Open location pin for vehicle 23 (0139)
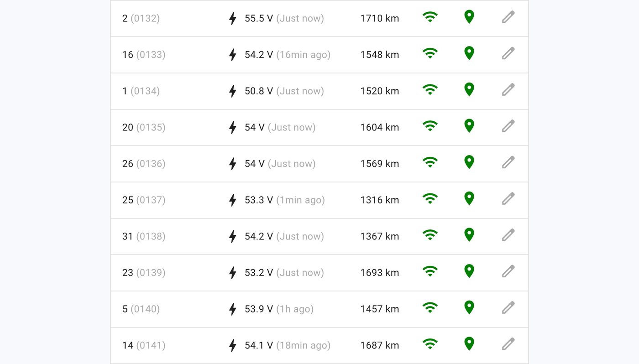The image size is (639, 364). 469,271
